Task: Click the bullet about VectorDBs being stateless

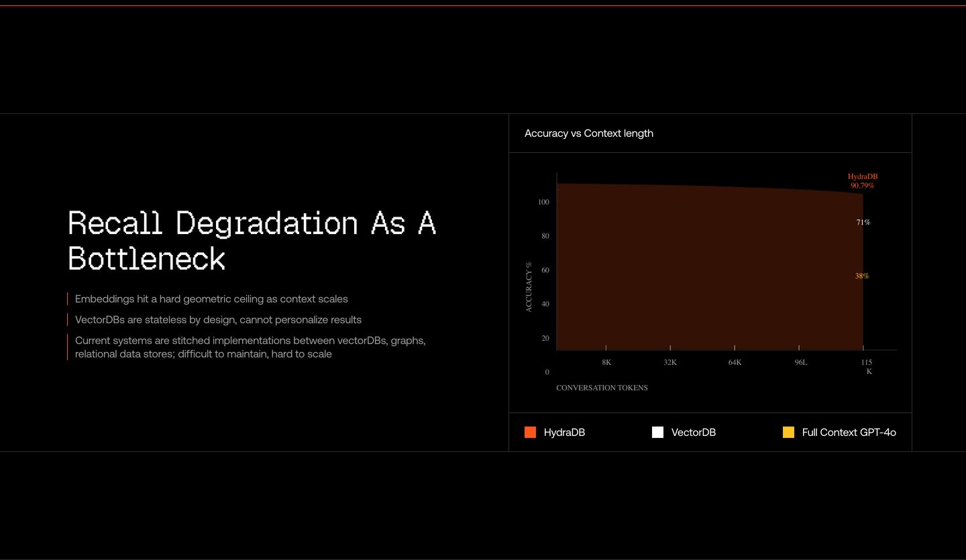Action: pyautogui.click(x=218, y=320)
